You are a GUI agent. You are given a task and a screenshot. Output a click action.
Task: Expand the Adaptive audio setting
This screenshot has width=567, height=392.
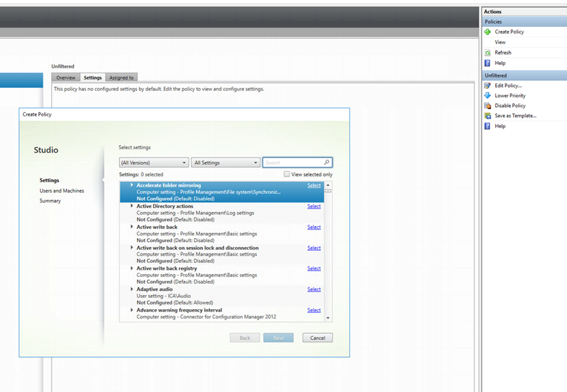pyautogui.click(x=132, y=289)
